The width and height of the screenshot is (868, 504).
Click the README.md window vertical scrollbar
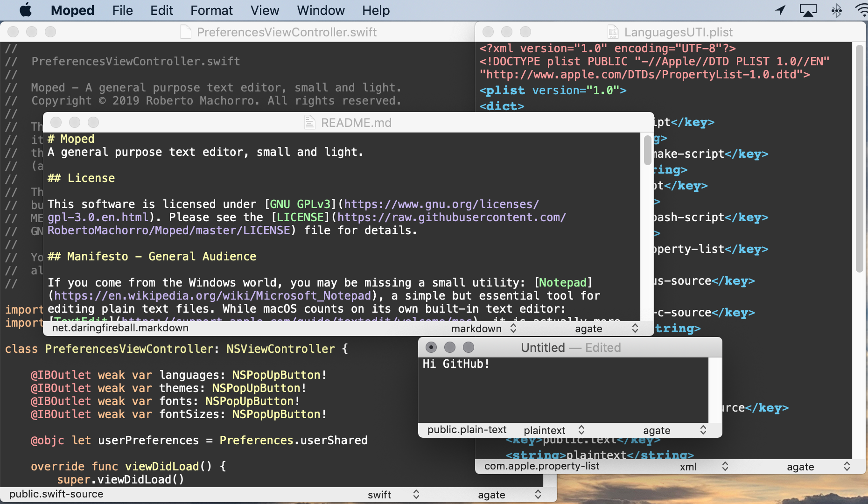click(x=647, y=150)
